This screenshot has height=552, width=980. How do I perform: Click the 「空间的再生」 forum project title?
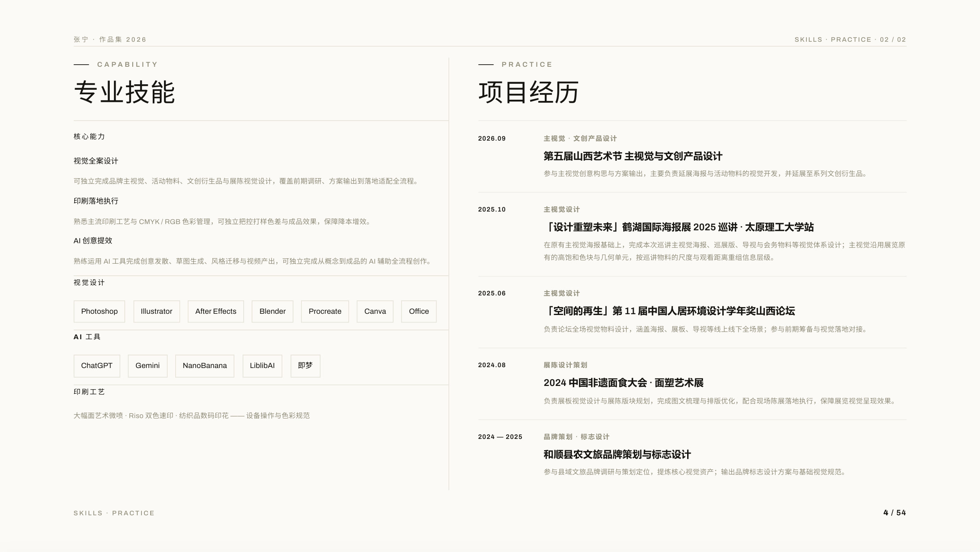pos(669,311)
